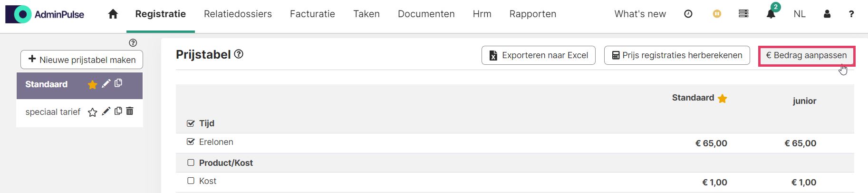Tick the Kost checkbox

(191, 181)
